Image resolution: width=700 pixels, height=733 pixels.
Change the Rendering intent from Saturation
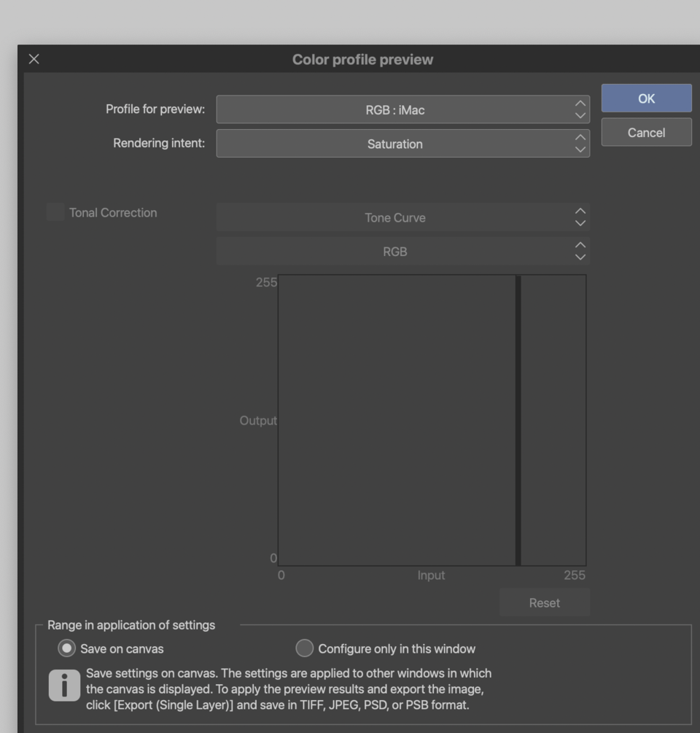403,144
